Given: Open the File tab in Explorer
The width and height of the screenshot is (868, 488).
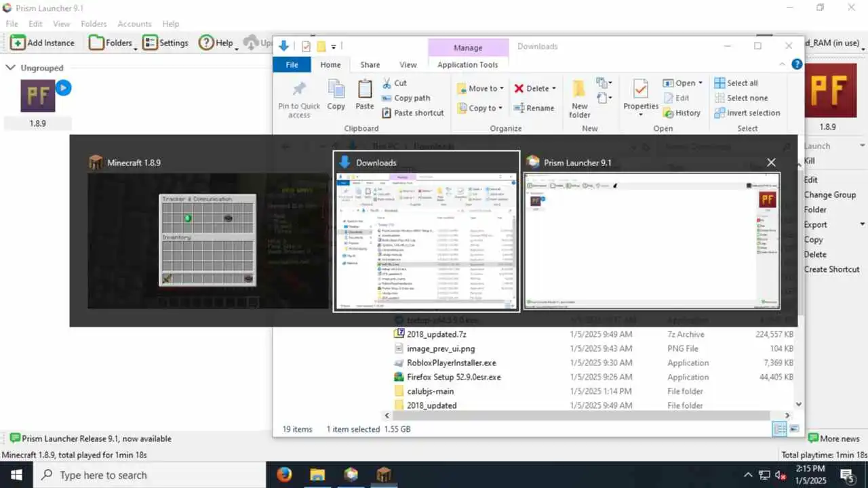Looking at the screenshot, I should pyautogui.click(x=292, y=64).
